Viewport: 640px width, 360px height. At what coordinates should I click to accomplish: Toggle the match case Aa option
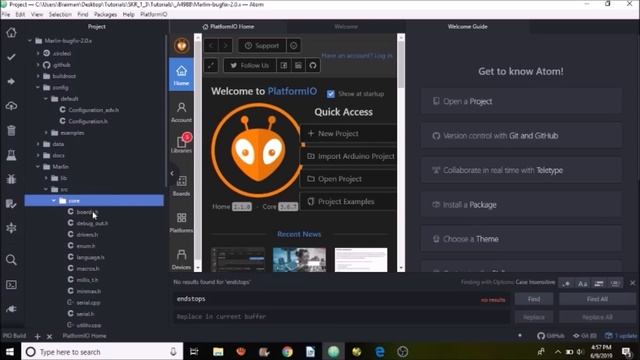[x=582, y=283]
